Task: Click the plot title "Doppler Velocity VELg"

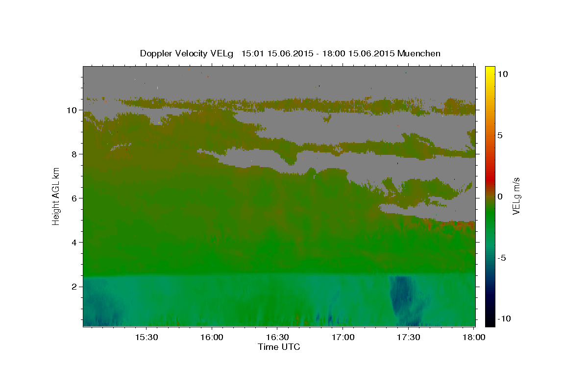Action: coord(188,53)
